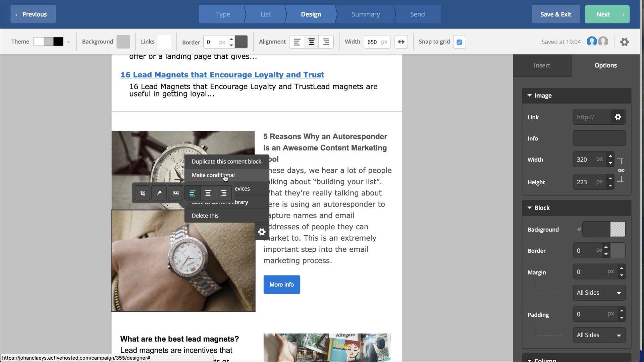The height and width of the screenshot is (362, 644).
Task: Toggle Snap to grid checkbox
Action: [x=459, y=42]
